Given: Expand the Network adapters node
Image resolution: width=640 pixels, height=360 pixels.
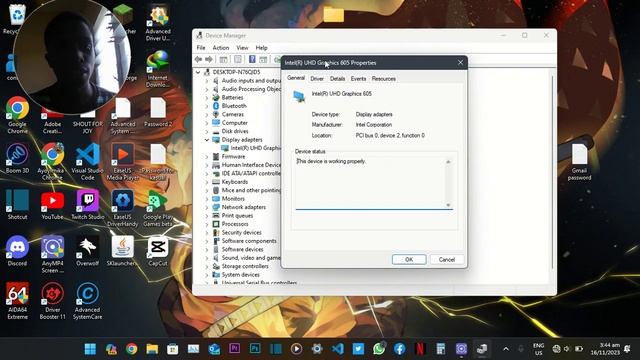Looking at the screenshot, I should (207, 207).
